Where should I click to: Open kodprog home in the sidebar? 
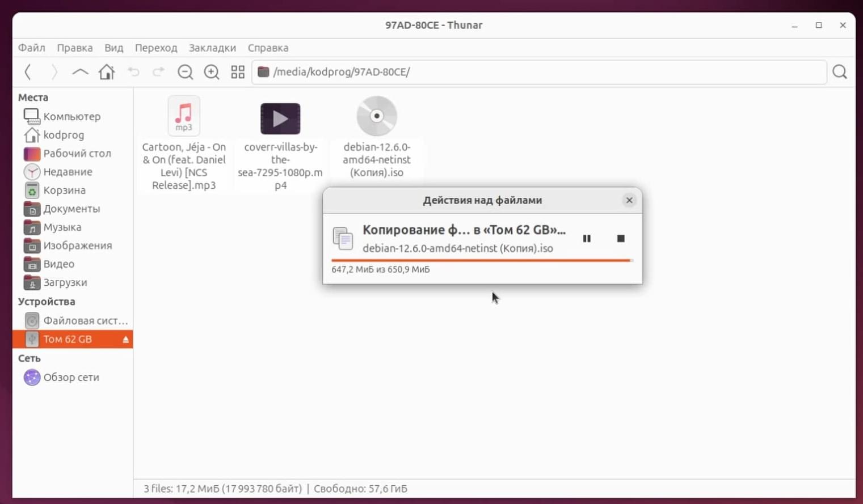(x=73, y=135)
